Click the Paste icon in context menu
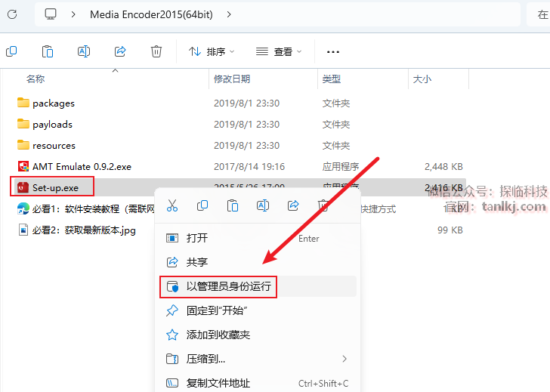 coord(233,205)
